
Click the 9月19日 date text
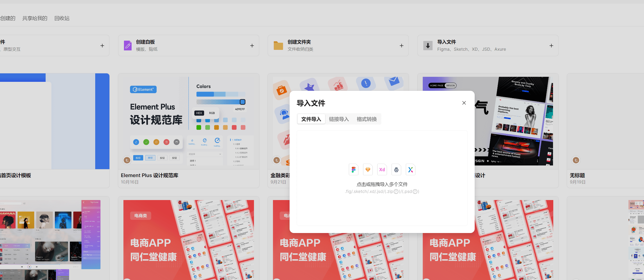(578, 182)
